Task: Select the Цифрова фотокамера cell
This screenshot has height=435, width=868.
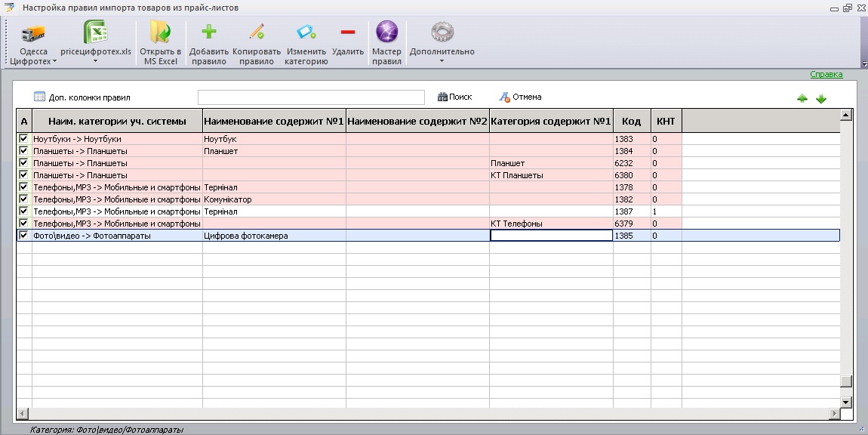Action: coord(274,236)
